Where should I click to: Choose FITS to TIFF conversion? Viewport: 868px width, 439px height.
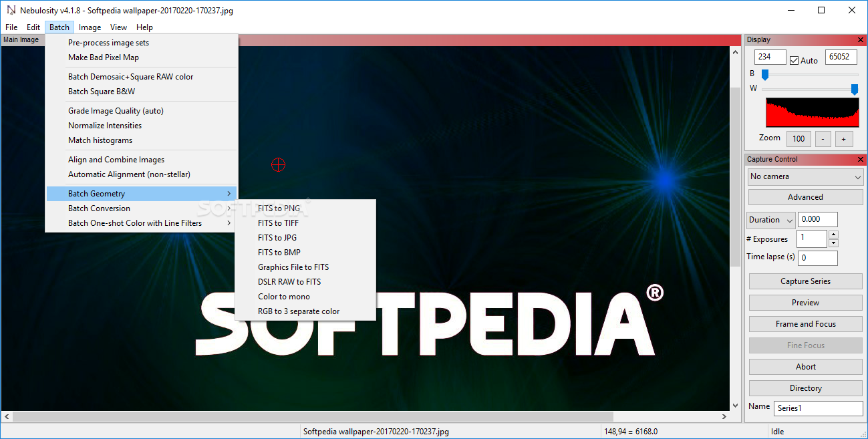(x=305, y=223)
